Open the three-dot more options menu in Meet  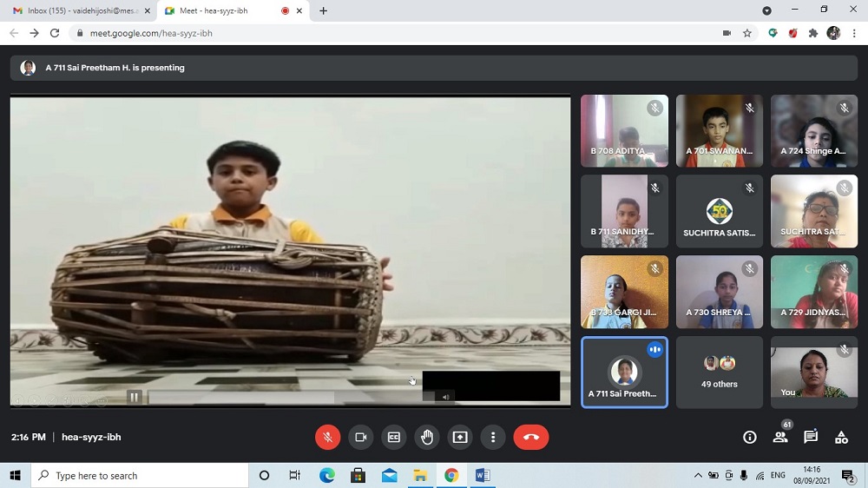pos(493,438)
